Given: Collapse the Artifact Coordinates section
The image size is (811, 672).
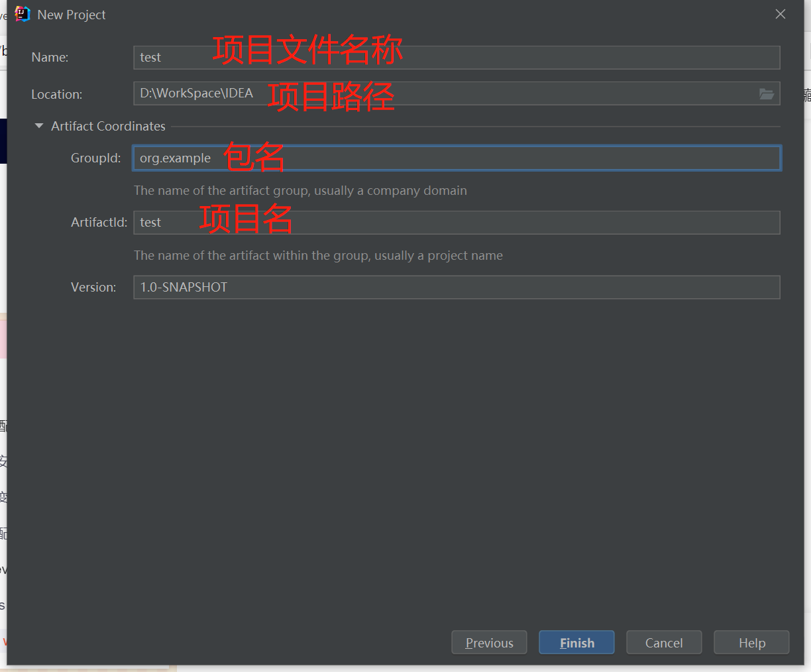Looking at the screenshot, I should click(x=39, y=126).
